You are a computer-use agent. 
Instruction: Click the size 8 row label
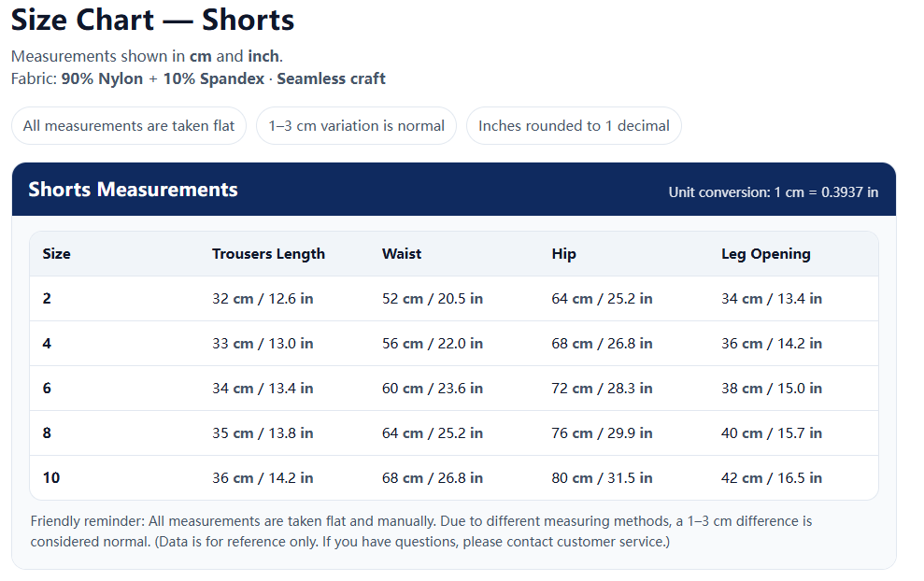(47, 433)
